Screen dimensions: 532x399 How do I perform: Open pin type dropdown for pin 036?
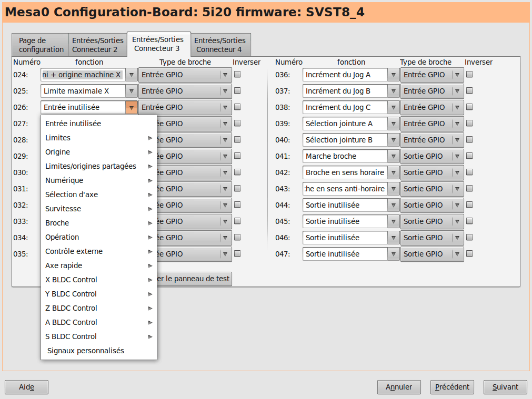coord(432,75)
